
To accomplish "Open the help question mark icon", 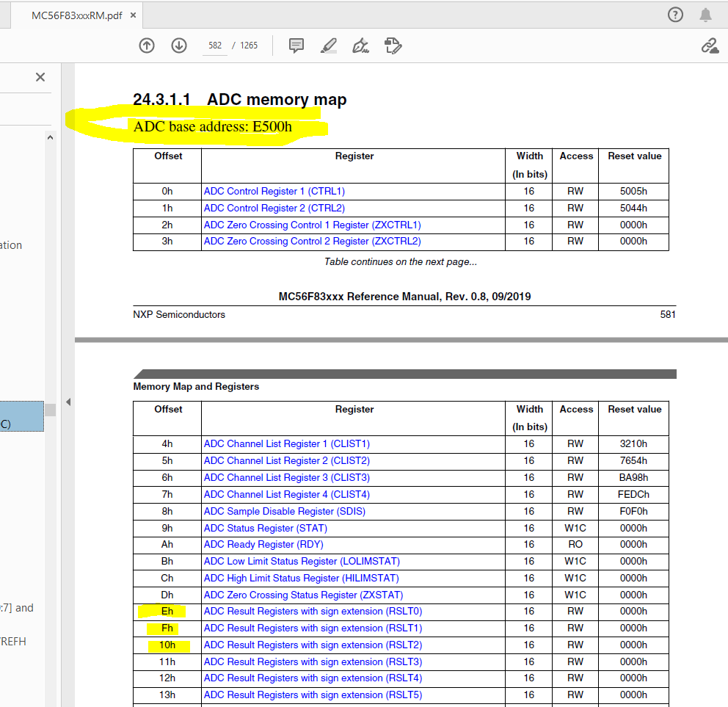I will tap(675, 15).
